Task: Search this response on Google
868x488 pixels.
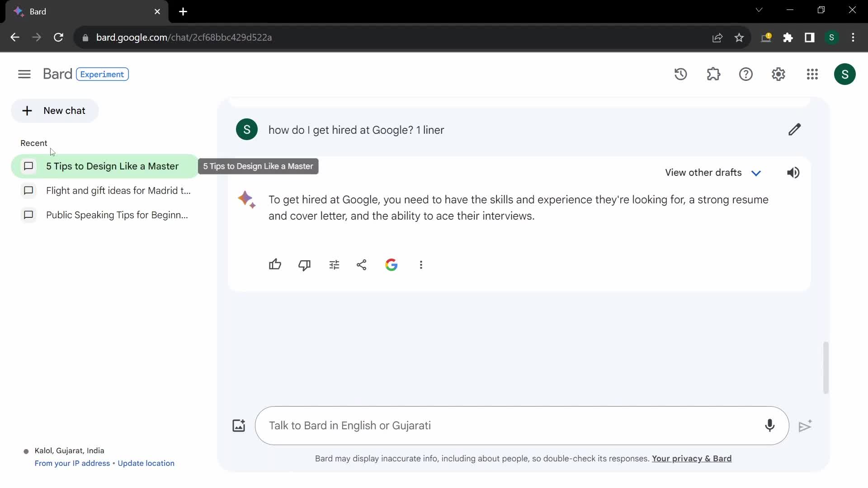Action: click(x=391, y=264)
